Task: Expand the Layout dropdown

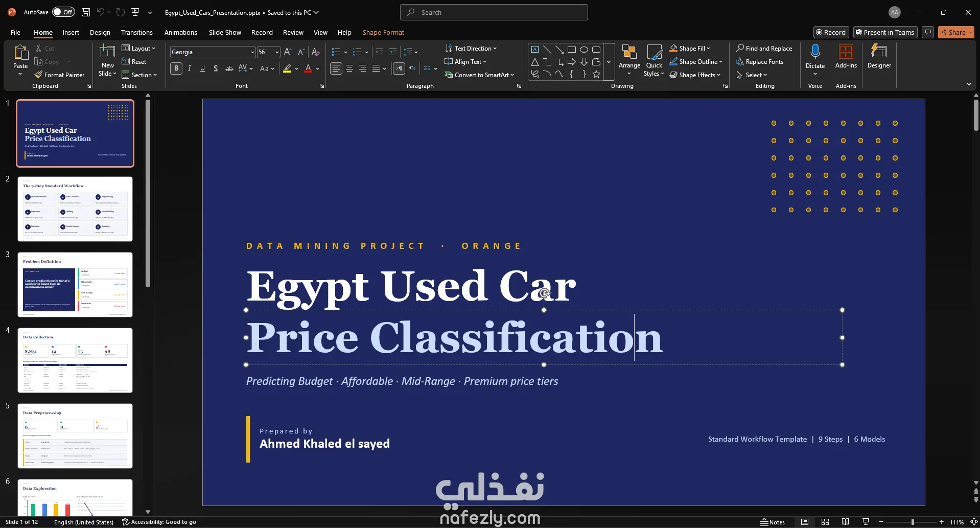Action: pos(138,48)
